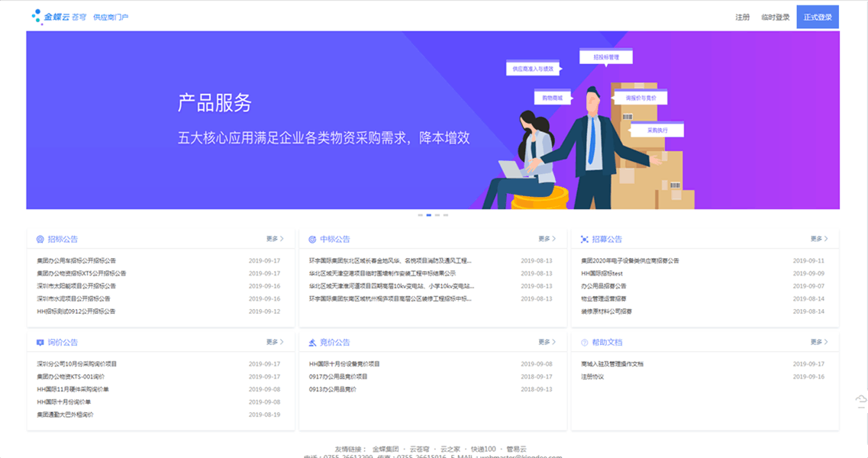Click the 产品服务 banner image

coord(433,120)
